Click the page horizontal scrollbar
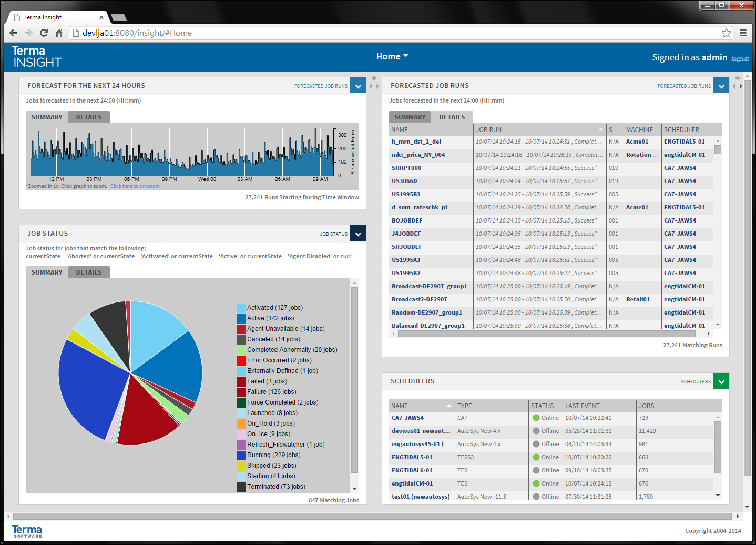This screenshot has width=756, height=545. (372, 516)
